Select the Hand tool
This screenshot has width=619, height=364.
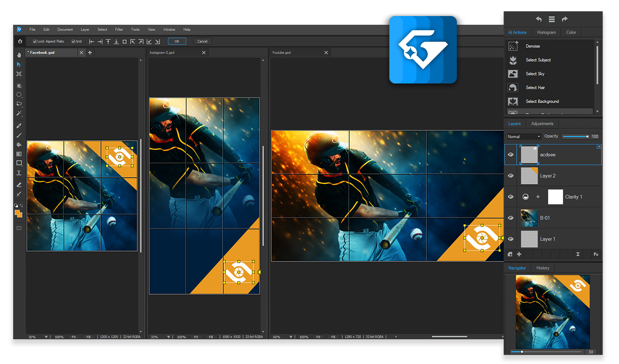coord(19,55)
